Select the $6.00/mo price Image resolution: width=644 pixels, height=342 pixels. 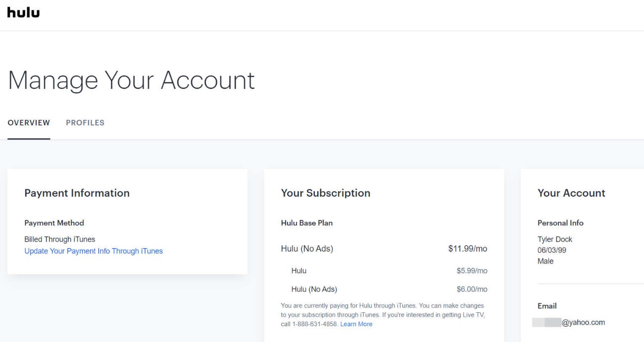pos(472,289)
